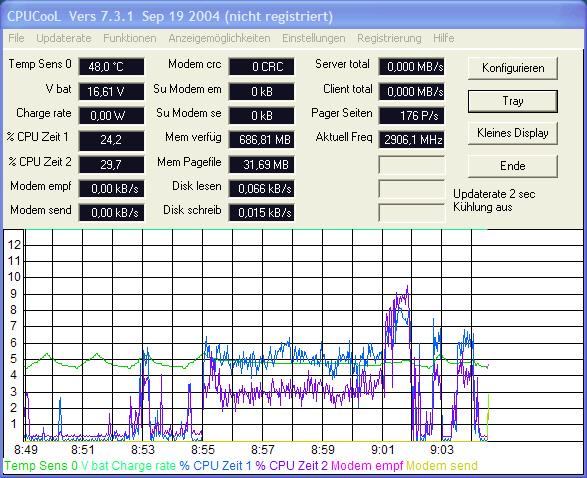Click the Pager Seiten value 176 P/s
This screenshot has width=587, height=478.
click(411, 116)
